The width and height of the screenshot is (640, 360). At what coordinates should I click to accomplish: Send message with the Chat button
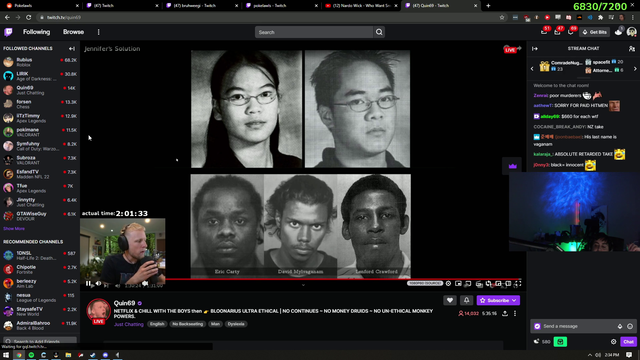coord(628,342)
